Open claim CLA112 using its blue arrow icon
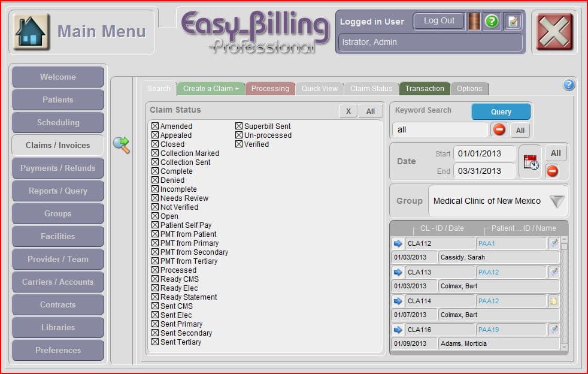Viewport: 588px width, 374px height. point(398,243)
